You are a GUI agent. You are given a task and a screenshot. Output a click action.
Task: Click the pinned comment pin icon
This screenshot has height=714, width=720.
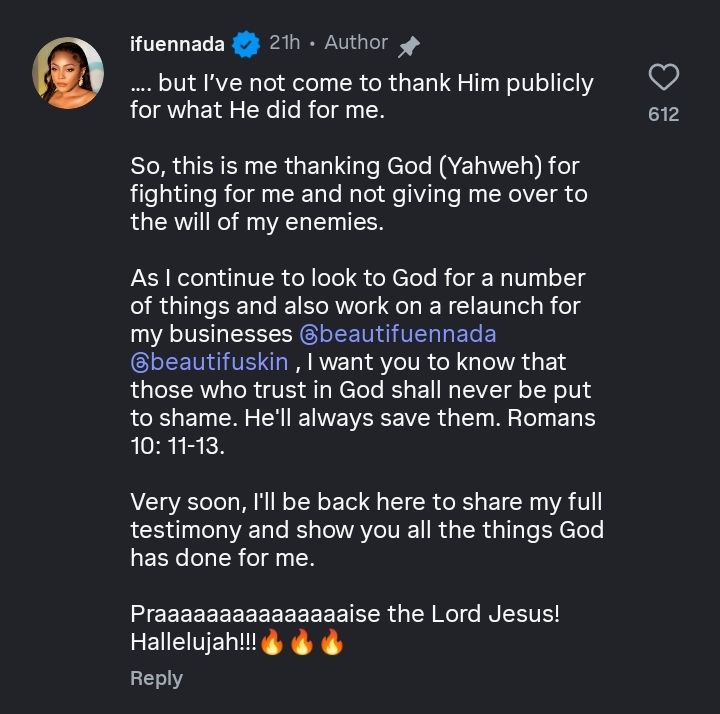coord(409,45)
